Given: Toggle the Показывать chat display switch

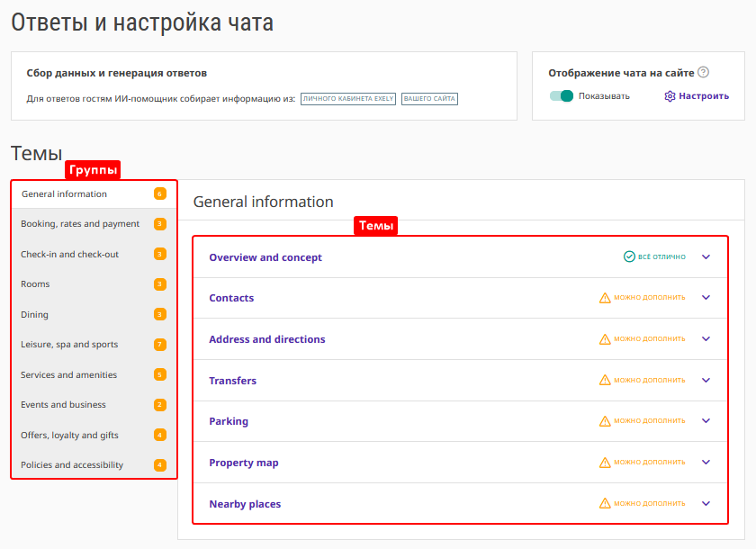Looking at the screenshot, I should tap(562, 96).
